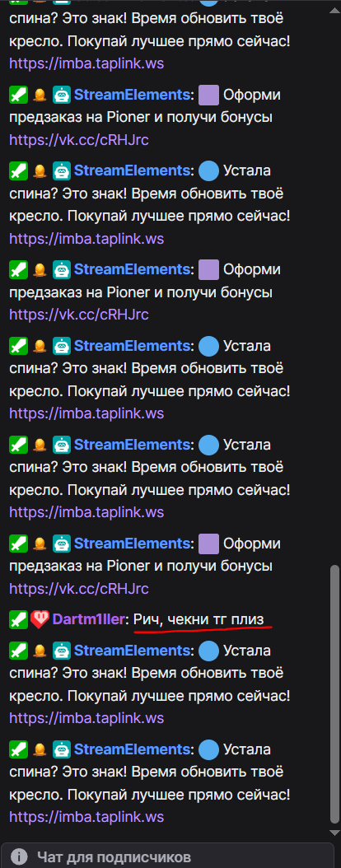The image size is (341, 868).
Task: Click the info icon next to Чат для подписчиков
Action: pyautogui.click(x=20, y=857)
